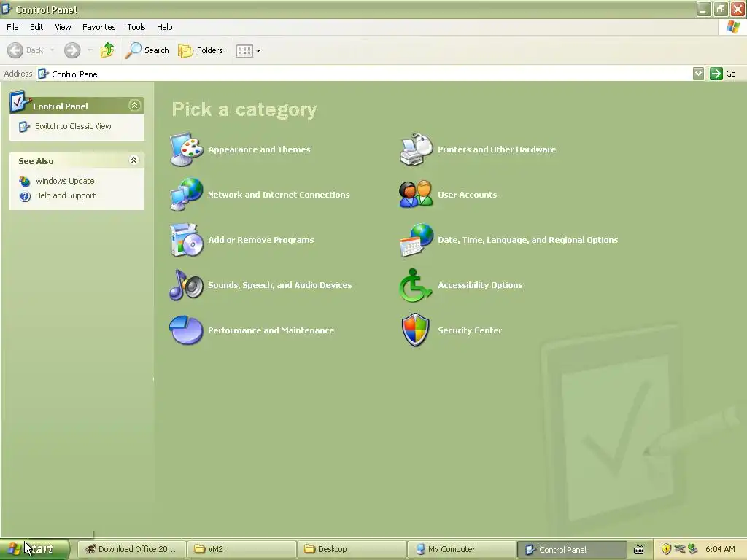Click Security Center shield icon

pos(415,330)
